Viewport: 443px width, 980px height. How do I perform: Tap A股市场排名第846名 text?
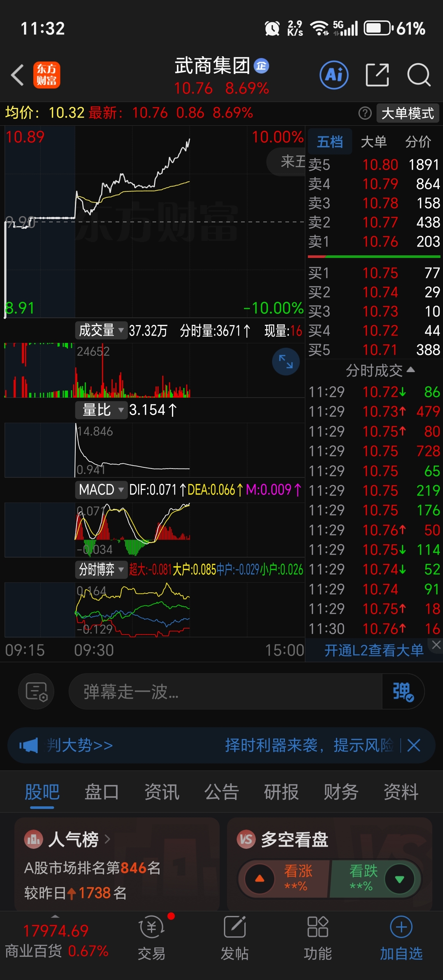pyautogui.click(x=92, y=868)
